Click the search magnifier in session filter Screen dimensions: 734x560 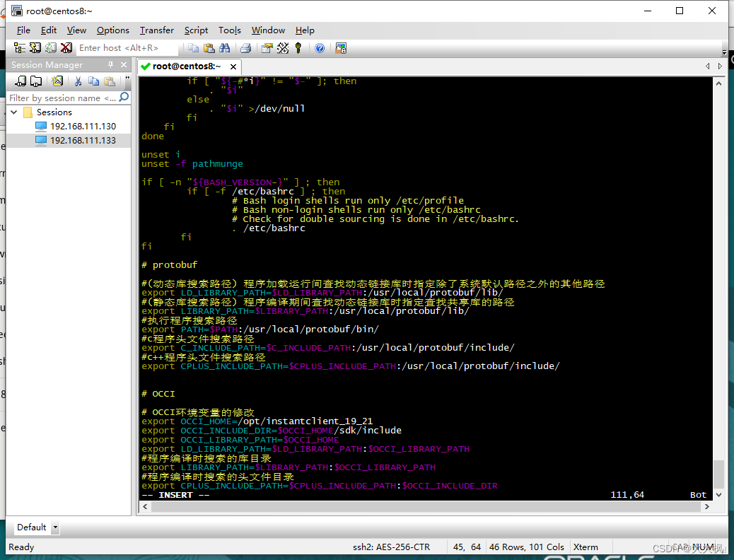(x=124, y=97)
